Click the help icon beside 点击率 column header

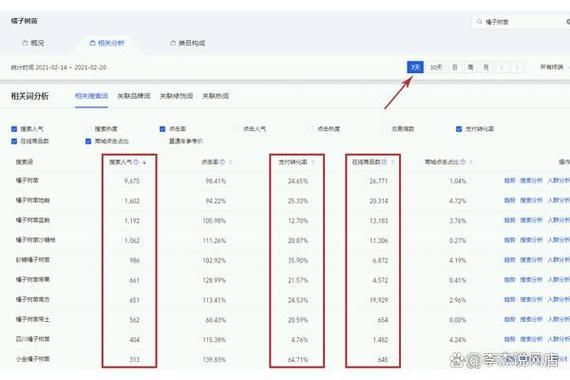point(222,162)
